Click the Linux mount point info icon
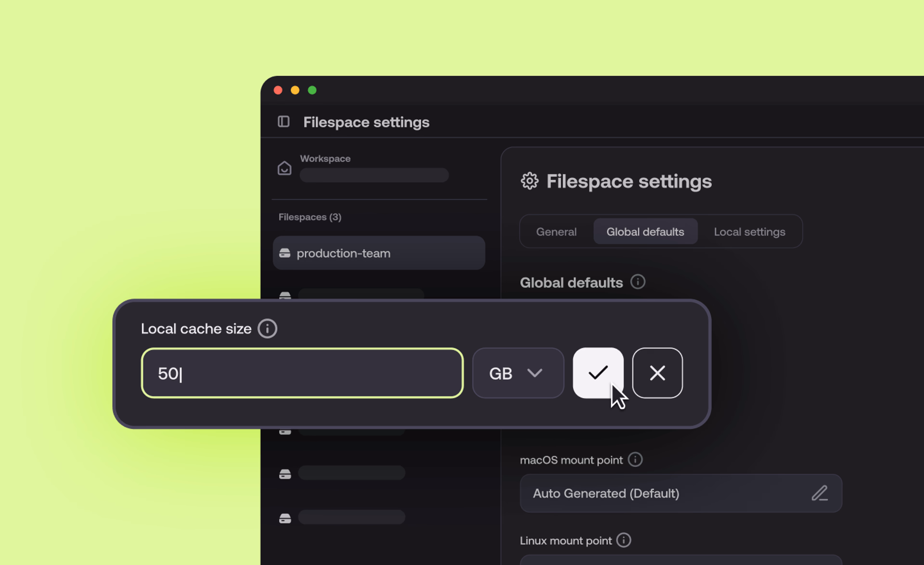The width and height of the screenshot is (924, 565). click(624, 540)
